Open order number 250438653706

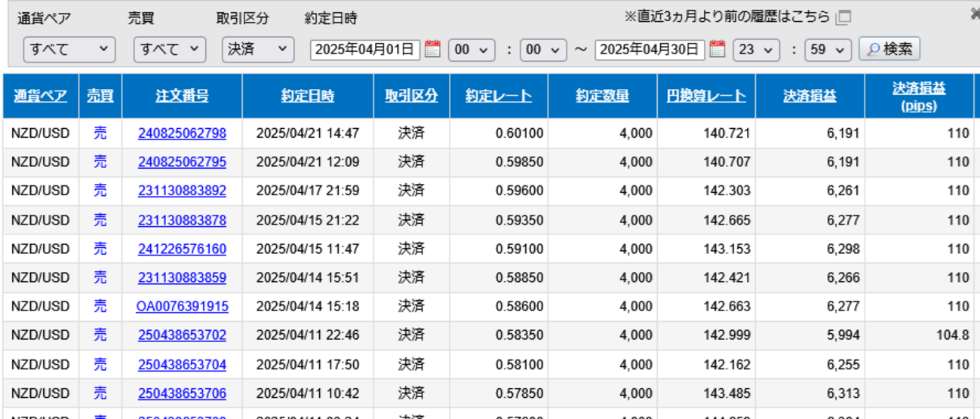tap(182, 393)
